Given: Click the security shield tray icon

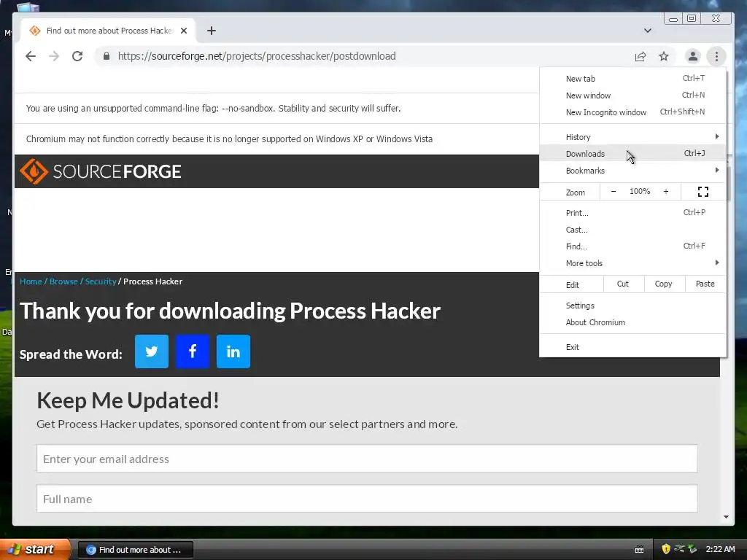Looking at the screenshot, I should 666,549.
